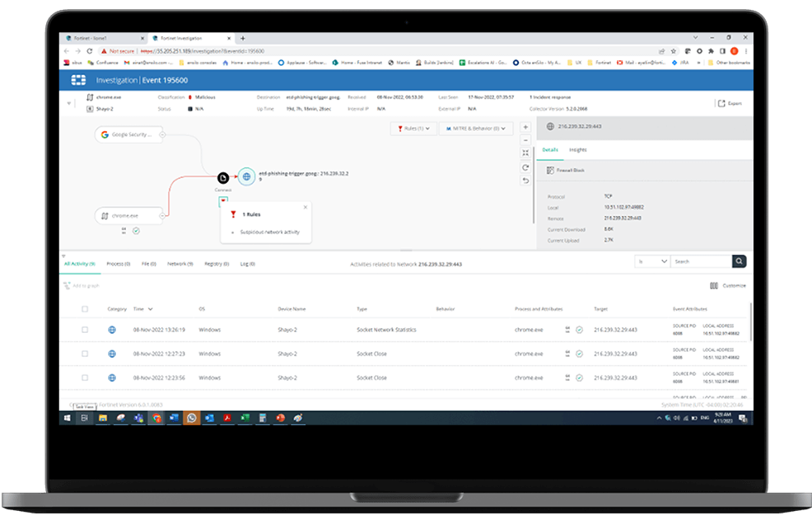
Task: Click the fit-to-screen icon beside the graph
Action: (525, 152)
